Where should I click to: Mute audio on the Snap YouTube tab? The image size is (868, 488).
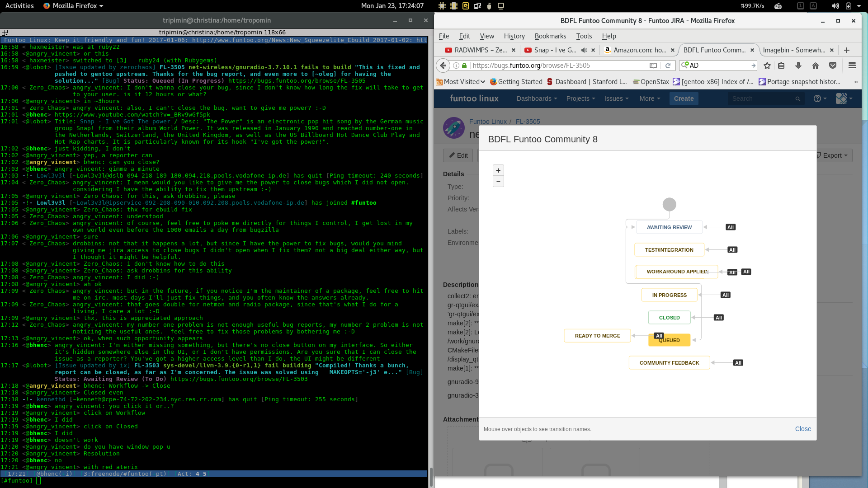pos(584,50)
